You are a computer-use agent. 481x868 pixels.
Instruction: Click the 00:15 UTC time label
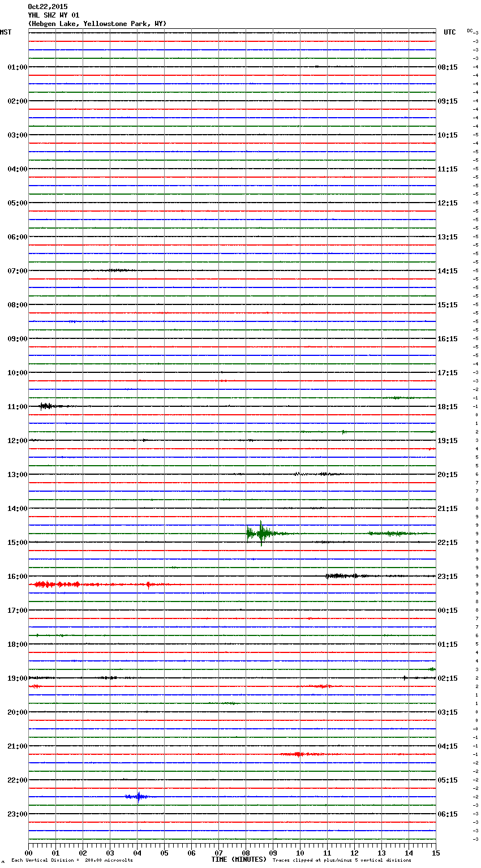448,611
